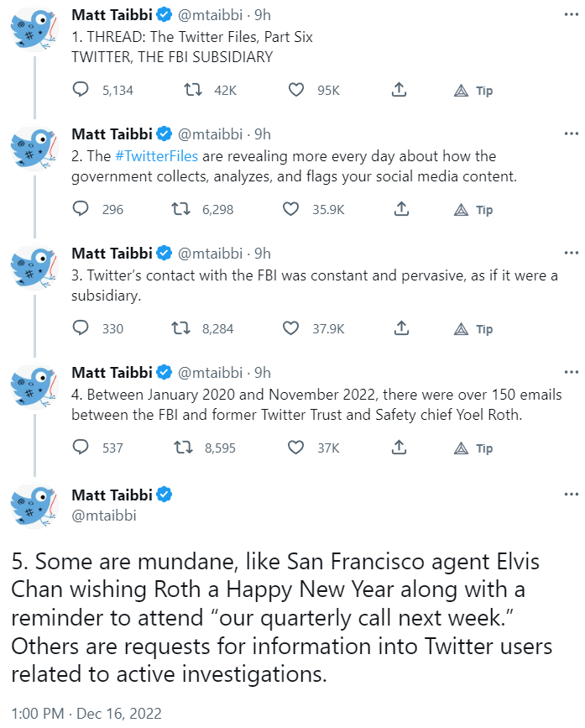The height and width of the screenshot is (728, 585).
Task: Open more options on the main tweet 5
Action: (571, 493)
